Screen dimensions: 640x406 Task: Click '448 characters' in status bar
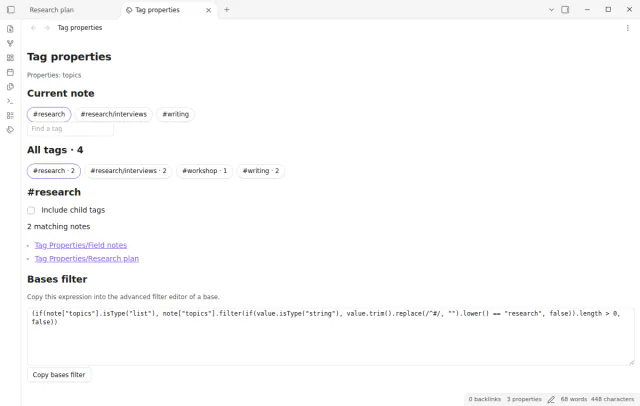pyautogui.click(x=612, y=399)
